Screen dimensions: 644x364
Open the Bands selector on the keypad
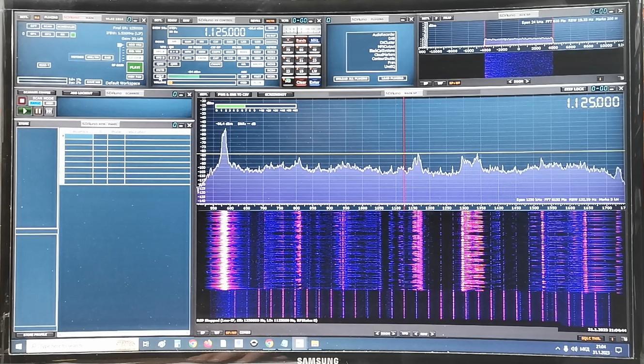click(301, 40)
